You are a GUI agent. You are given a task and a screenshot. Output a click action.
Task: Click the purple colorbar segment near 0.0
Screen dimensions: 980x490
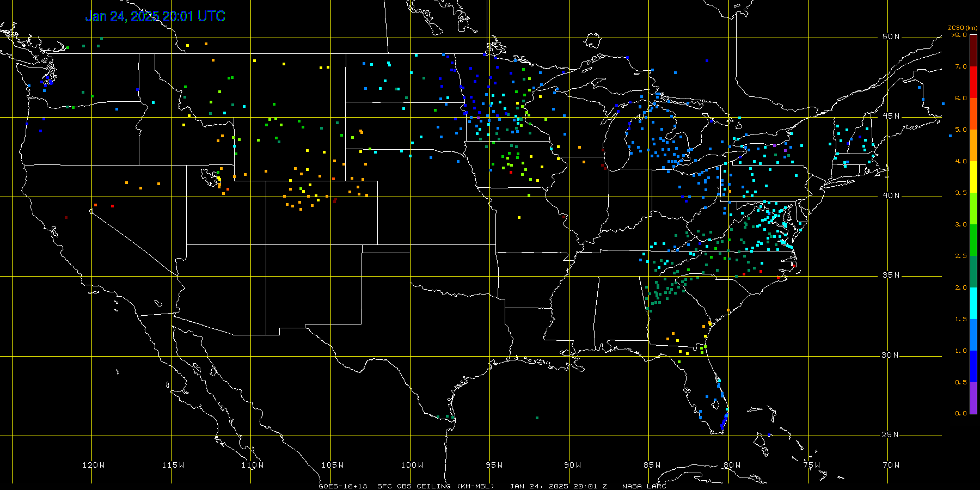(973, 398)
